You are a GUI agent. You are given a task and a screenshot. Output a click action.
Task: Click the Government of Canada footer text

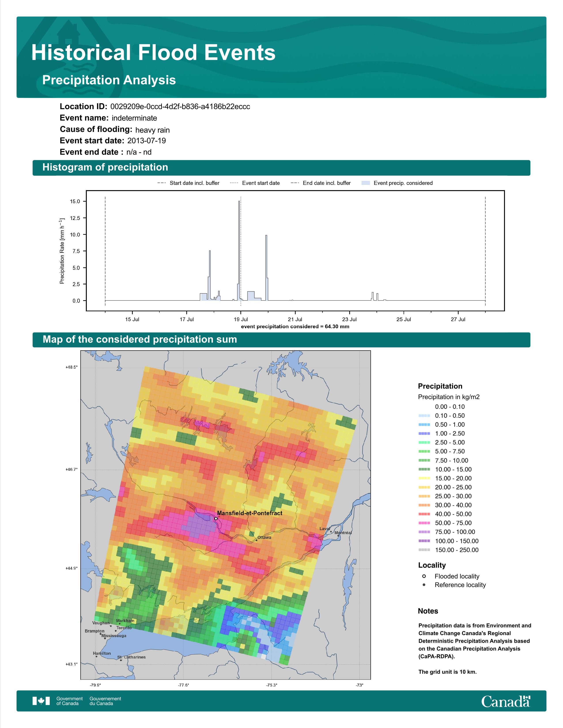tap(69, 701)
